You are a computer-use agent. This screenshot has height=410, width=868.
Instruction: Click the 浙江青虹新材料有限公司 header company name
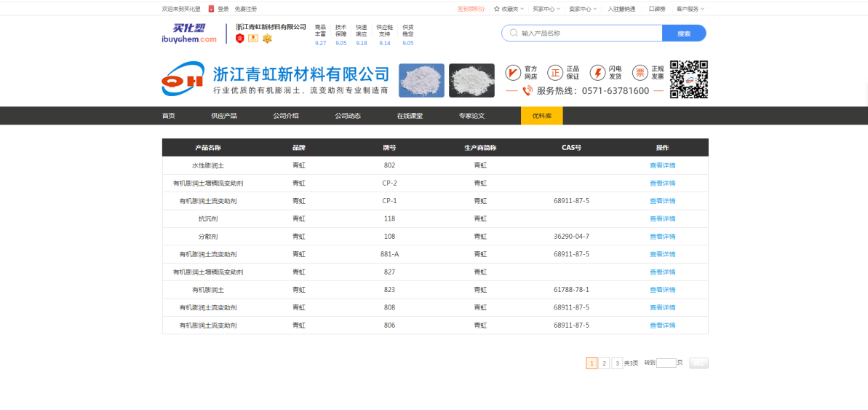click(x=271, y=27)
